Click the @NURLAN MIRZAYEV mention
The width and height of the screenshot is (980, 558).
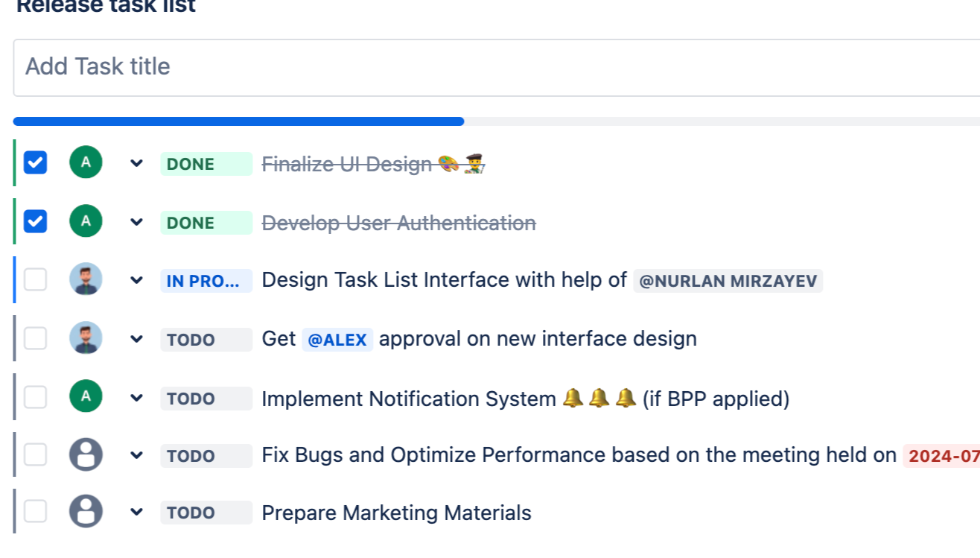pyautogui.click(x=728, y=282)
